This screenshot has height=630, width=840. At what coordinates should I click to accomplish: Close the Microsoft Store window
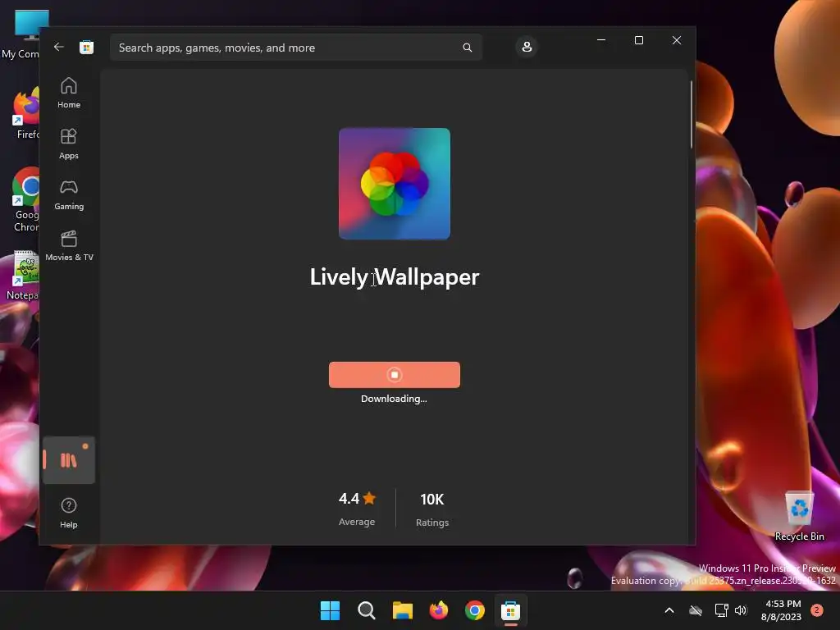click(x=677, y=40)
